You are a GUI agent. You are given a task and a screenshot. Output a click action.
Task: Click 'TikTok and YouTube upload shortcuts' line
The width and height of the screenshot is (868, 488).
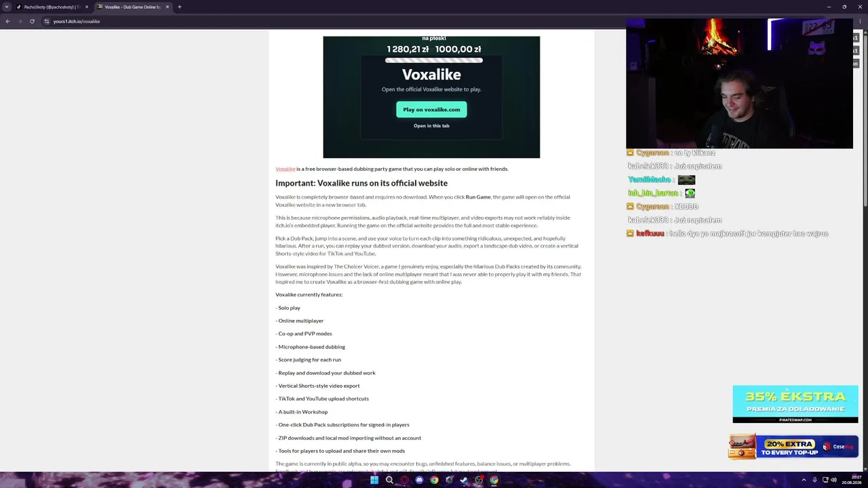pyautogui.click(x=322, y=399)
